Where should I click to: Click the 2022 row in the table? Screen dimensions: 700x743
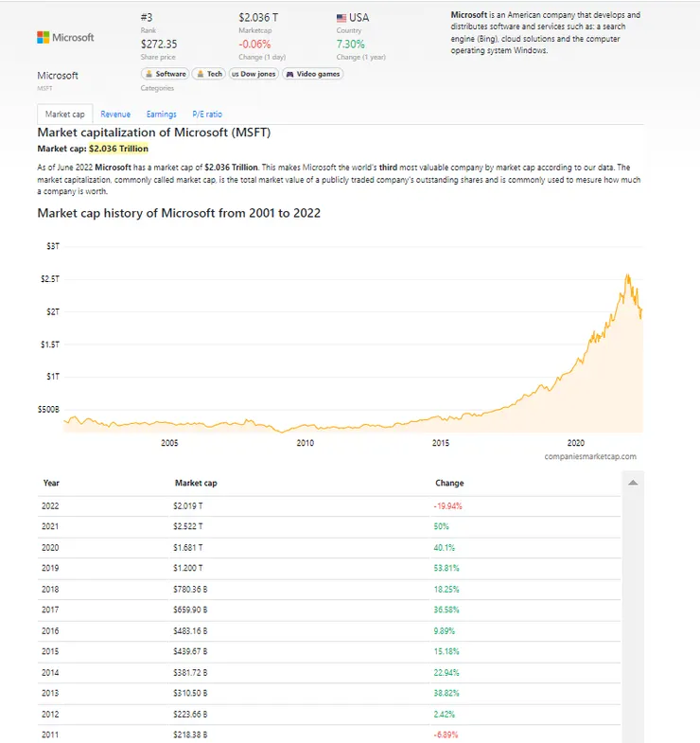(331, 506)
